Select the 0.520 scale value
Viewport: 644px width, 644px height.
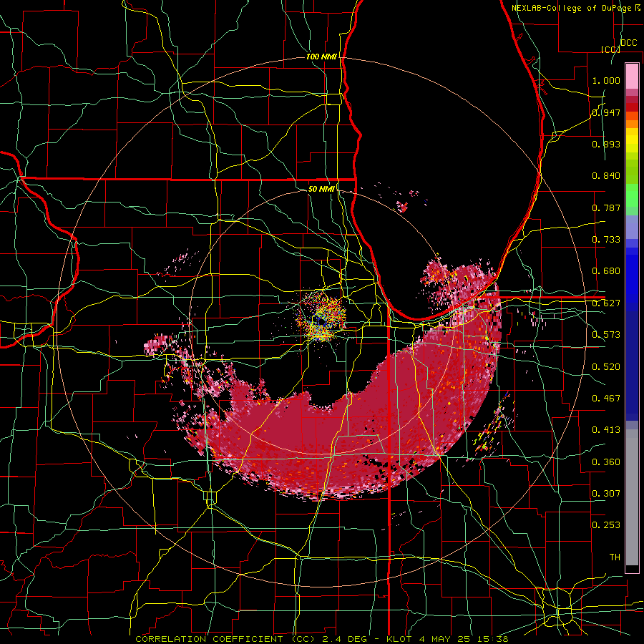click(x=606, y=367)
